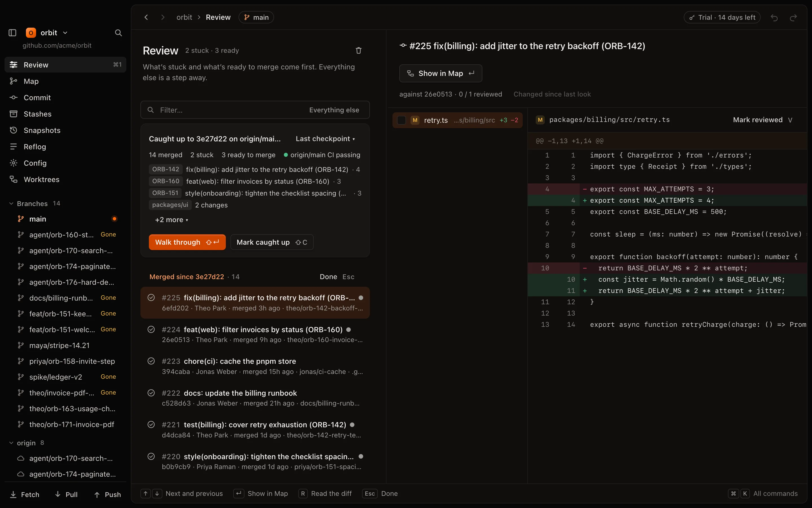This screenshot has height=508, width=812.
Task: Open the main branch selector pill
Action: point(256,17)
